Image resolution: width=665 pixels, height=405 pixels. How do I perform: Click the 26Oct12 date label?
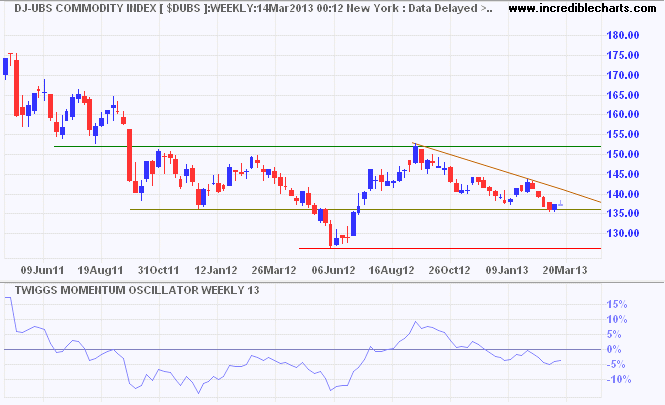pos(450,270)
